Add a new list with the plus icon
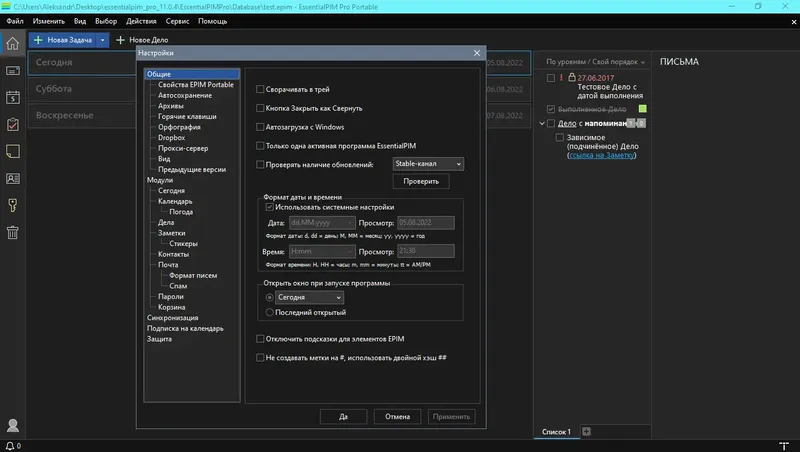Viewport: 800px width, 452px height. 586,432
